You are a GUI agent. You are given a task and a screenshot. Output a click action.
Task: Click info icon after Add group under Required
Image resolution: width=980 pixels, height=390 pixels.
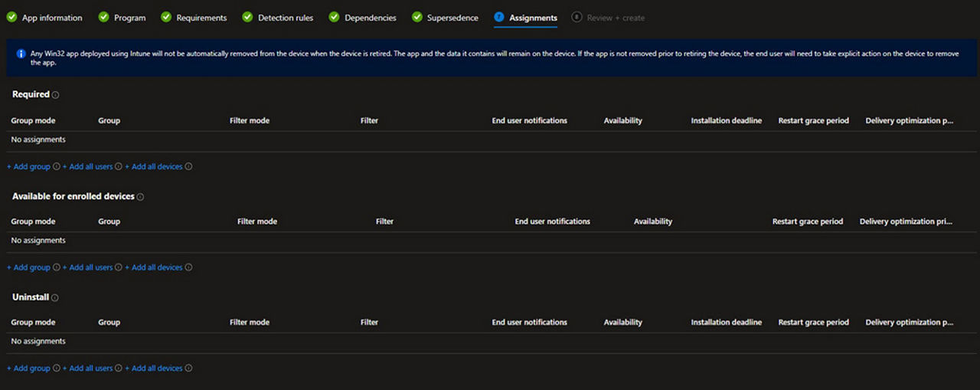(x=57, y=166)
